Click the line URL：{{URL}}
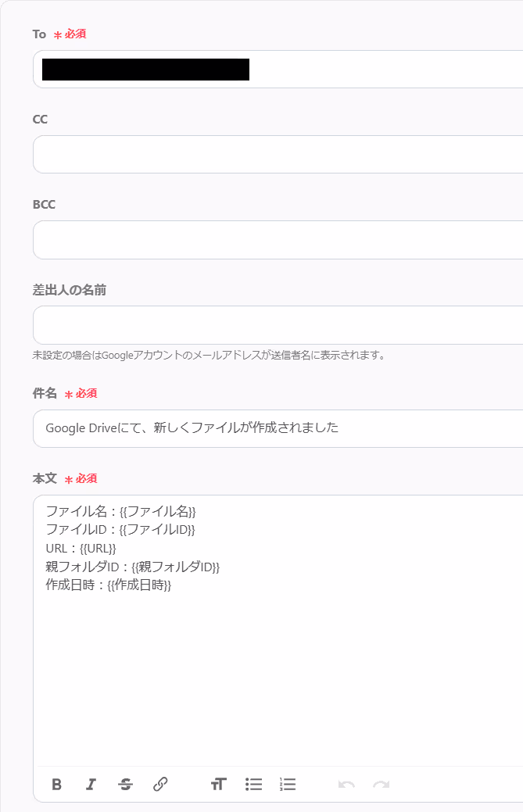This screenshot has height=812, width=523. (81, 549)
